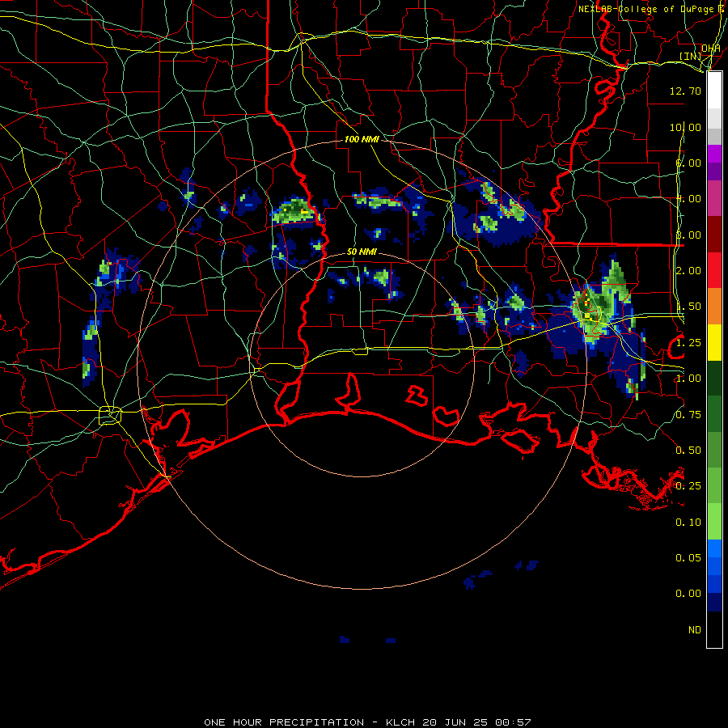728x728 pixels.
Task: Click the 12.70 legend value
Action: coord(685,91)
